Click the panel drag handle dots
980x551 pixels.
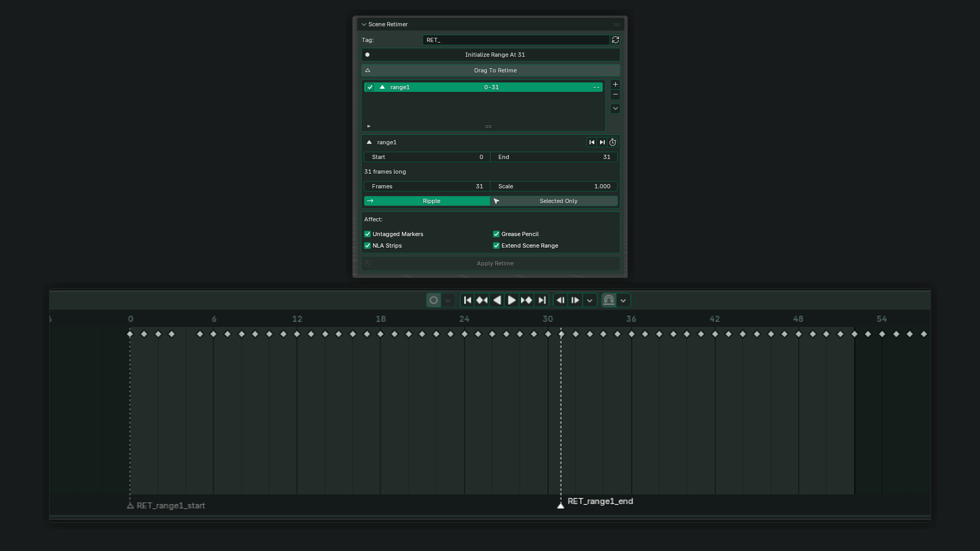click(x=617, y=24)
